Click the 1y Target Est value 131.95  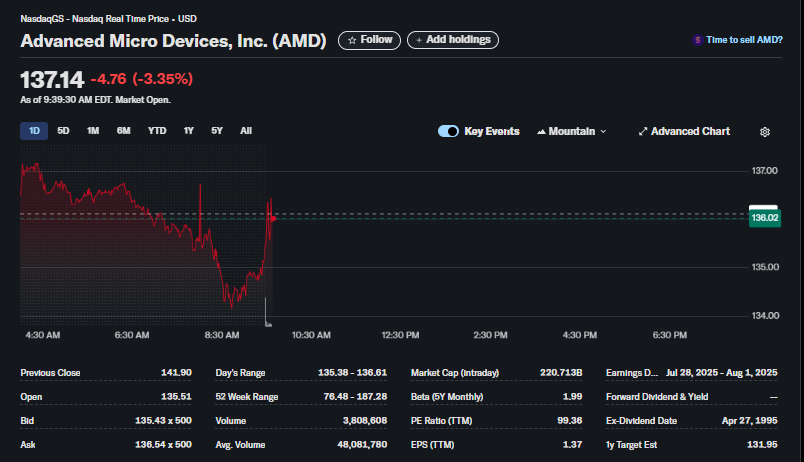[762, 445]
